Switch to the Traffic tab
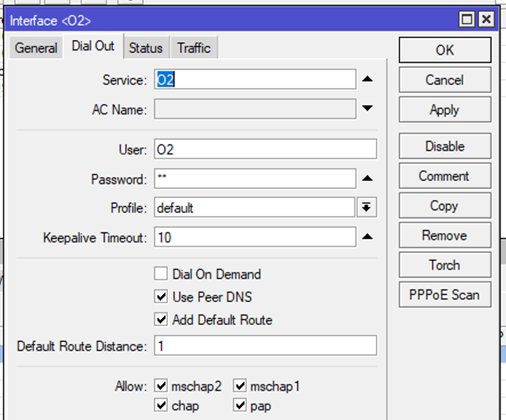The width and height of the screenshot is (506, 420). click(194, 48)
